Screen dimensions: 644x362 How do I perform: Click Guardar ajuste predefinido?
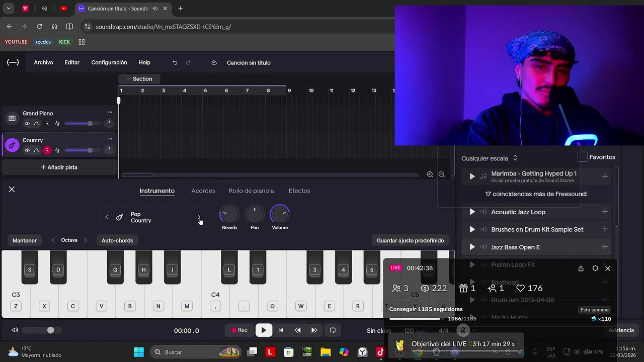(410, 241)
